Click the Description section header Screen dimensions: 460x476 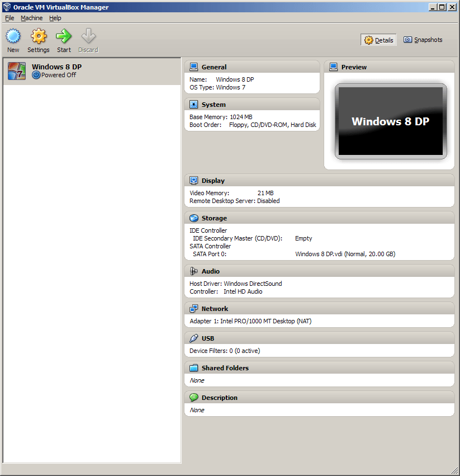(219, 398)
